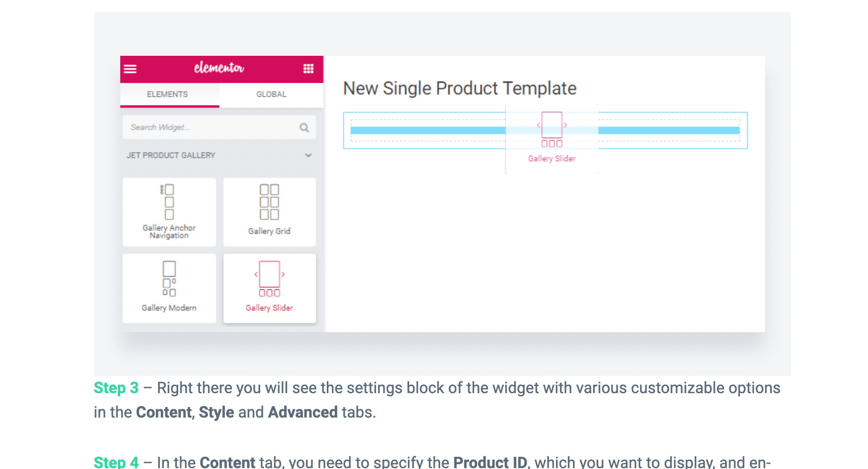The width and height of the screenshot is (868, 469).
Task: Click the Elementor logo
Action: tap(219, 68)
